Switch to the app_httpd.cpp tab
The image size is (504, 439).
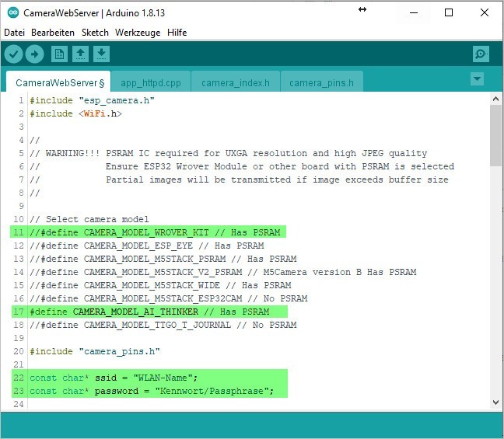click(150, 82)
